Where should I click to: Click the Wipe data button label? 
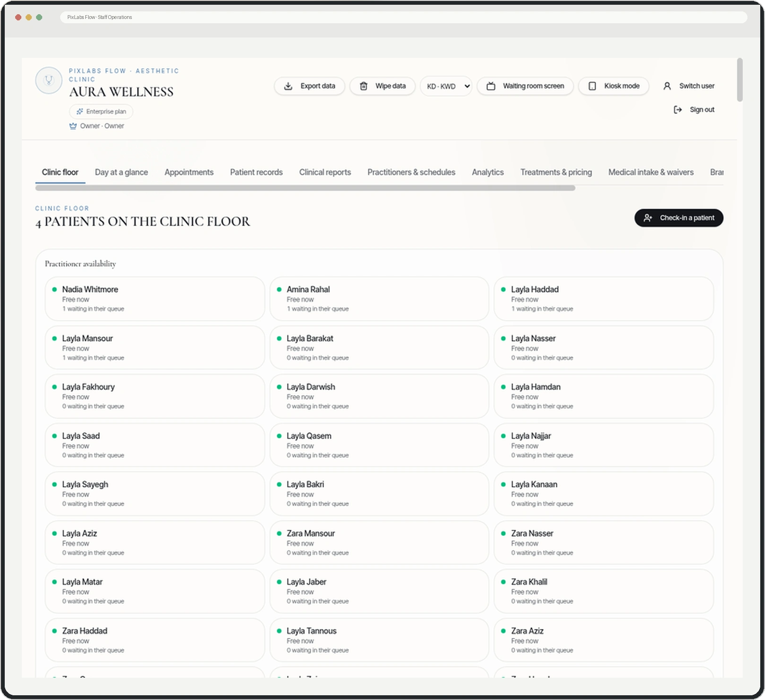pos(390,86)
